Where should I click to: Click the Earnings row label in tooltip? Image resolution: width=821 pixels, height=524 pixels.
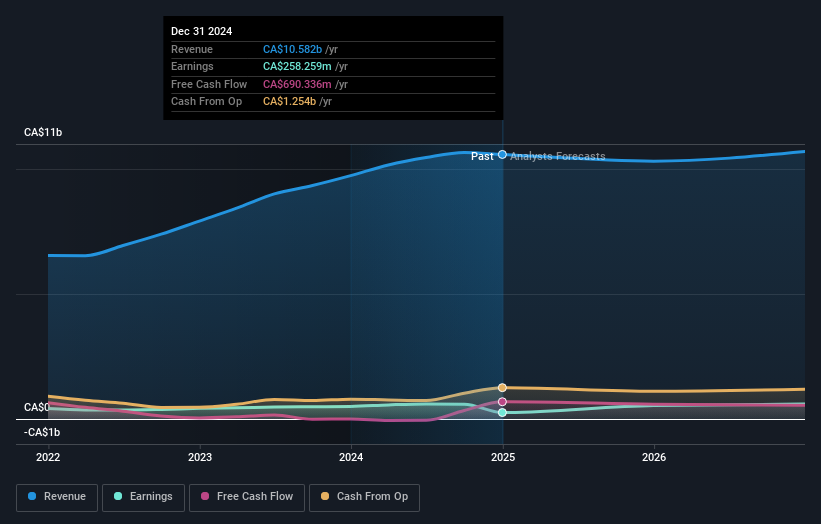[x=192, y=66]
